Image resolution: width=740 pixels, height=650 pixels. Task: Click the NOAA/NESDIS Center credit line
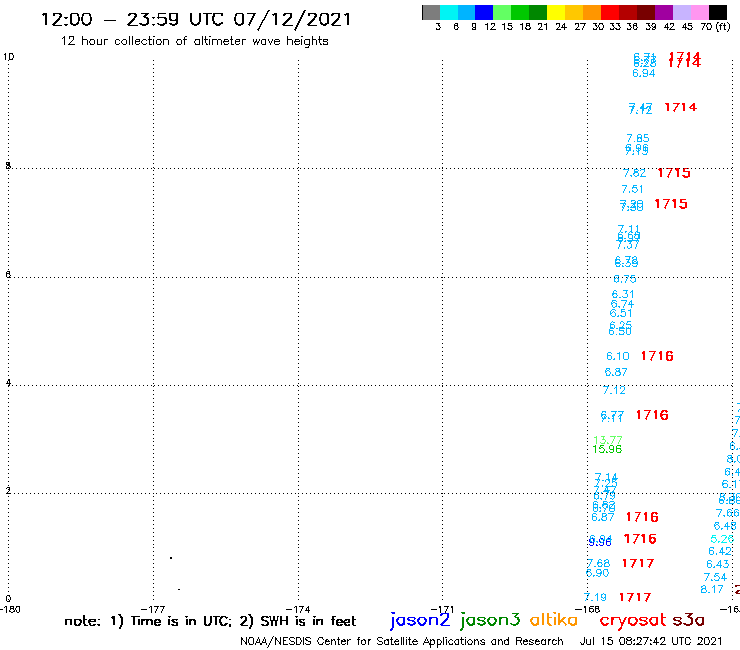click(402, 642)
